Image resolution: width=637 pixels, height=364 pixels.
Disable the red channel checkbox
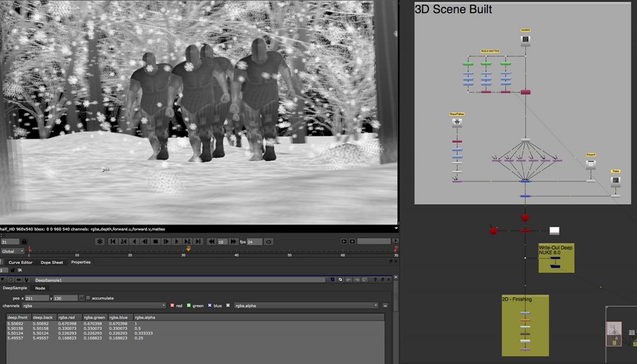(172, 306)
